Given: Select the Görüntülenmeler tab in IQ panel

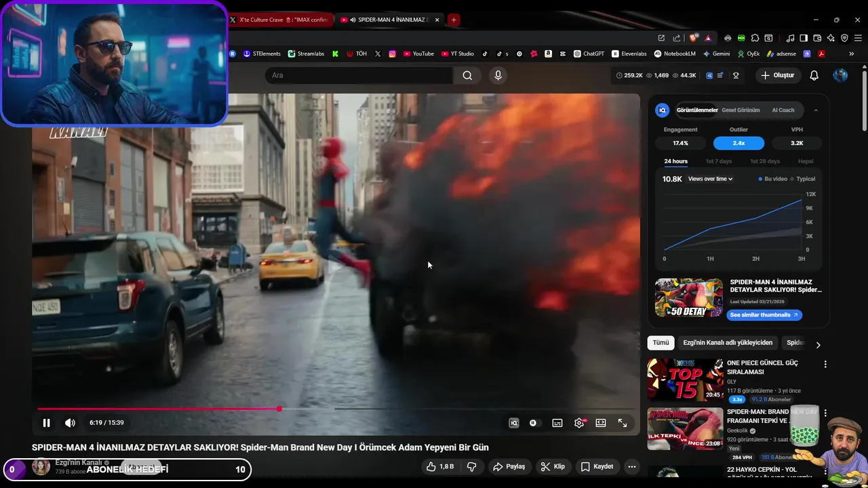Looking at the screenshot, I should point(697,110).
